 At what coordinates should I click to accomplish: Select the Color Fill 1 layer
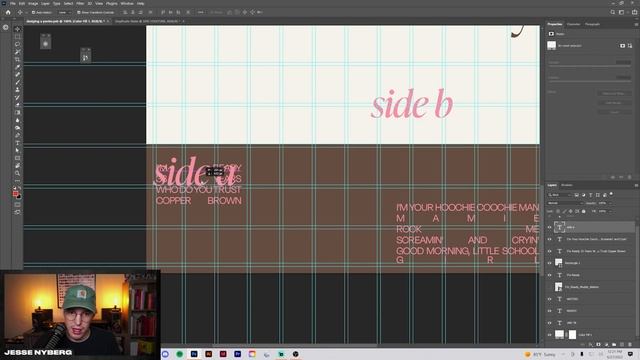pyautogui.click(x=591, y=335)
